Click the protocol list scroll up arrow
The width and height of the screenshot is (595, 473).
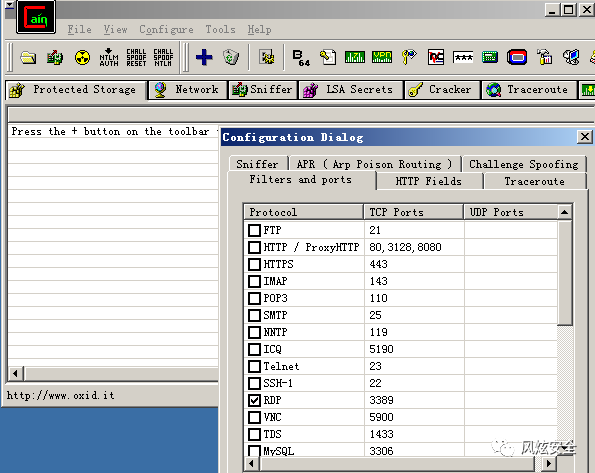coord(564,212)
